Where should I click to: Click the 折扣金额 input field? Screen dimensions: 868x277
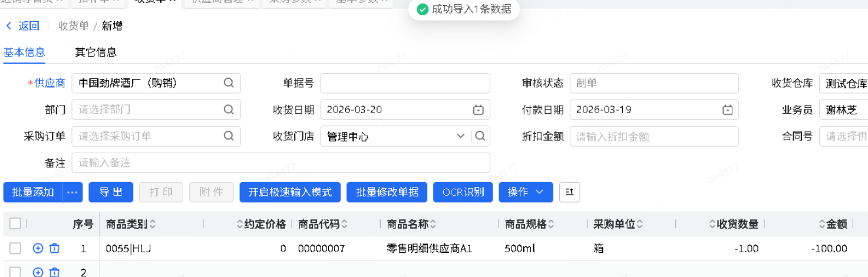point(654,136)
